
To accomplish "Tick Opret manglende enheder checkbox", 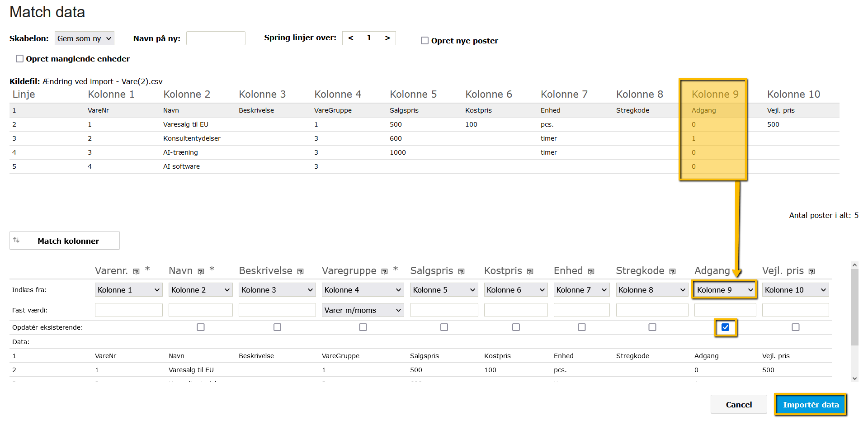I will click(x=20, y=59).
